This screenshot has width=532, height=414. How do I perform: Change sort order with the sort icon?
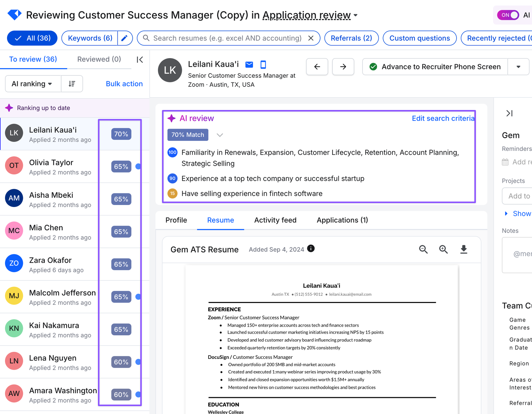72,84
